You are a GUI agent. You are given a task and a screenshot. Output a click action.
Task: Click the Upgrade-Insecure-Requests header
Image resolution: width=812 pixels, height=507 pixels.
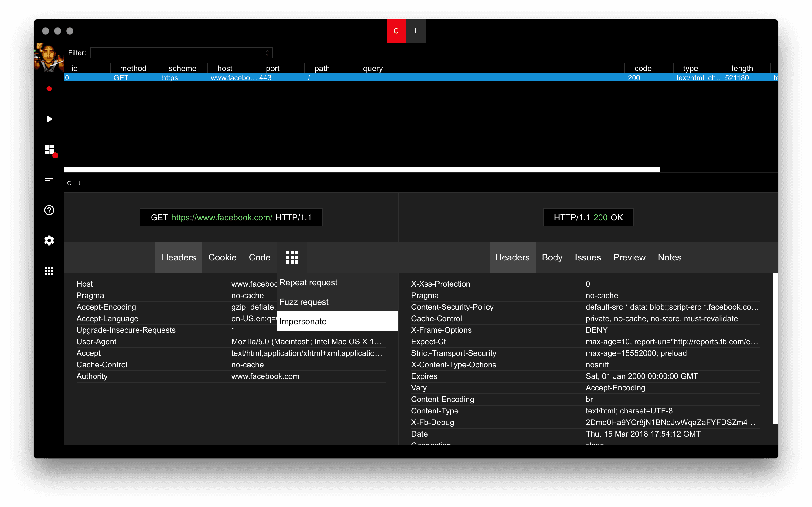(126, 330)
